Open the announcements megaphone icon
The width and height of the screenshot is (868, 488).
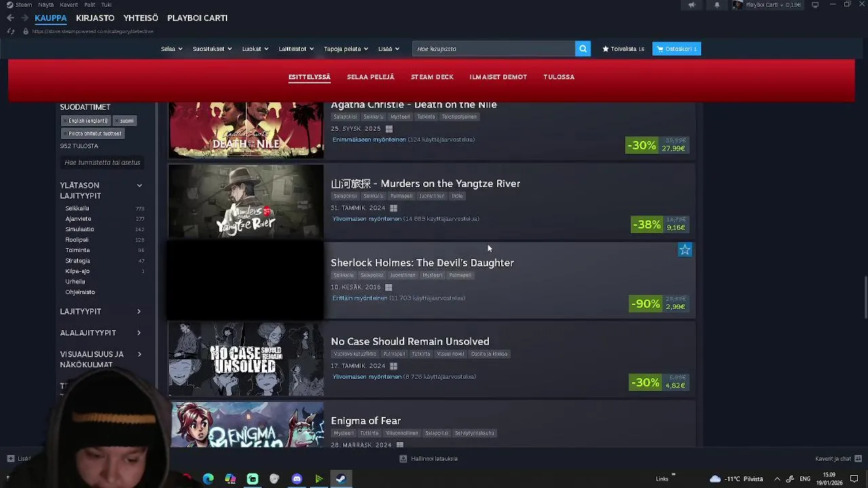tap(692, 5)
